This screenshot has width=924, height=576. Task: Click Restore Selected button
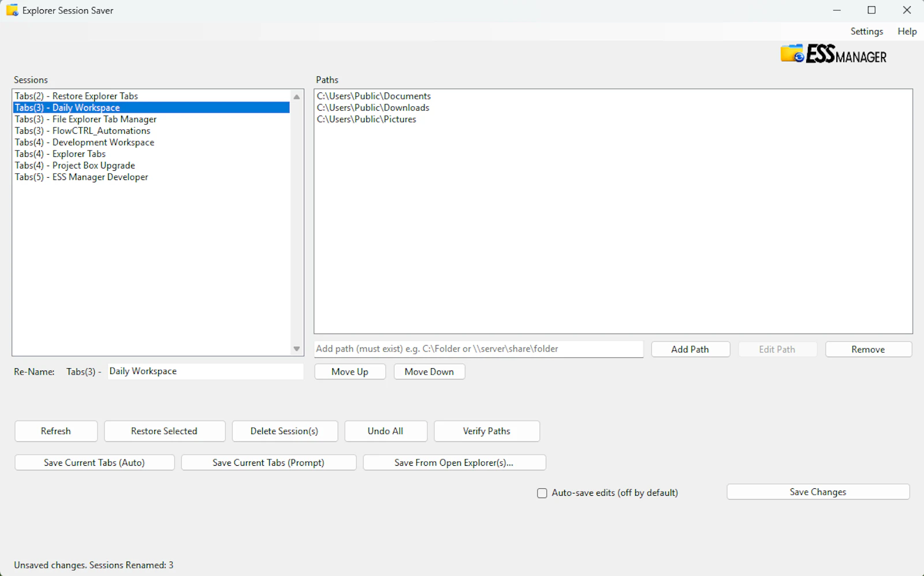(164, 431)
